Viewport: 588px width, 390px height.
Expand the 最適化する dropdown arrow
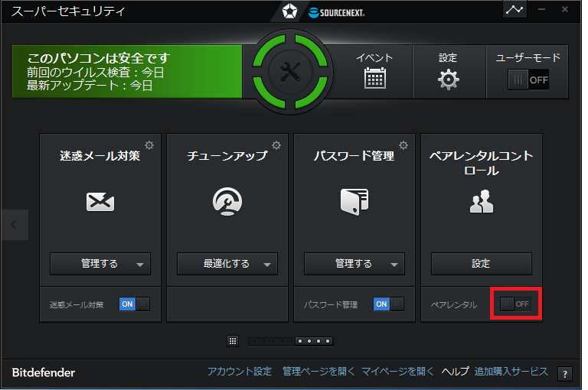point(266,265)
